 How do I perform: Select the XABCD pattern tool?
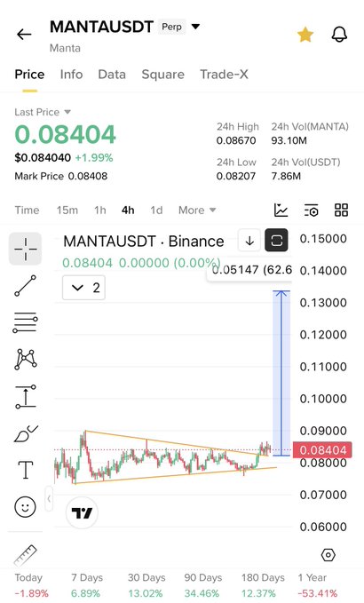(x=26, y=359)
